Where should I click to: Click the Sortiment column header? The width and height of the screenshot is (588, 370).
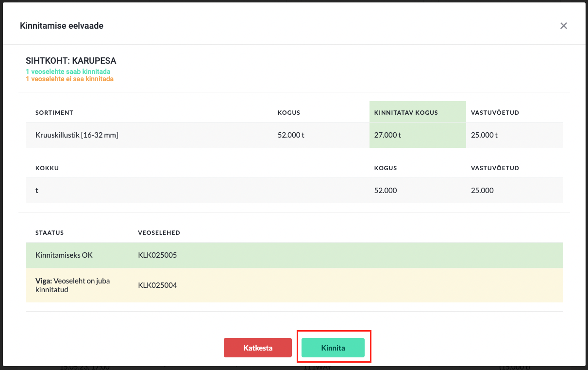pos(54,113)
